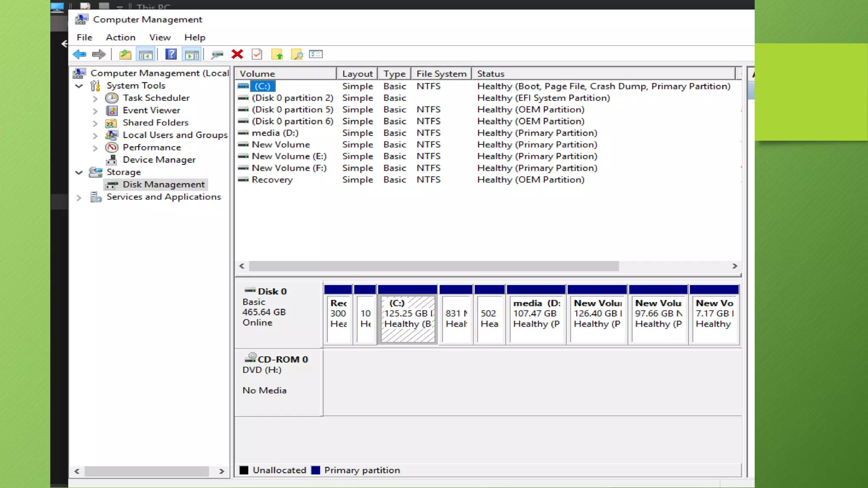This screenshot has width=868, height=488.
Task: Select (Disk 0 partition 2) row
Action: coord(488,98)
